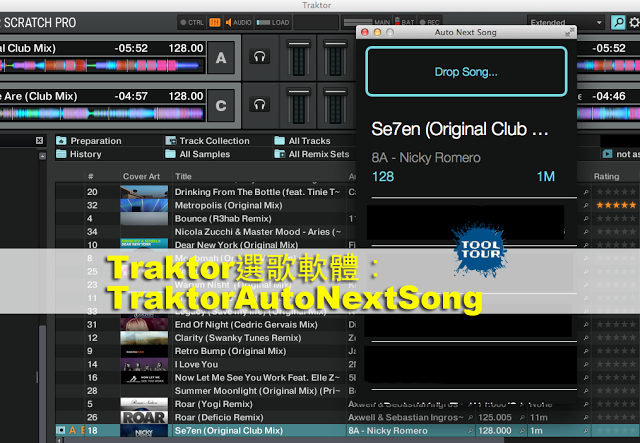The image size is (640, 443).
Task: Select track Se7en (Original Club Mix) row
Action: 347,430
